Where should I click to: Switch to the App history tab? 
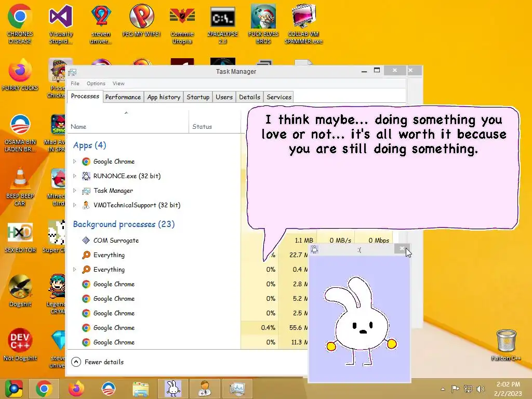164,97
